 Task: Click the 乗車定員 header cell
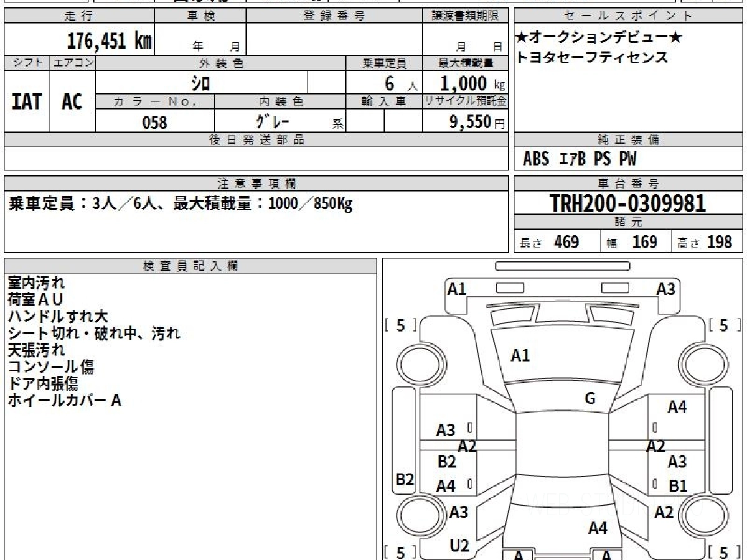[x=384, y=63]
